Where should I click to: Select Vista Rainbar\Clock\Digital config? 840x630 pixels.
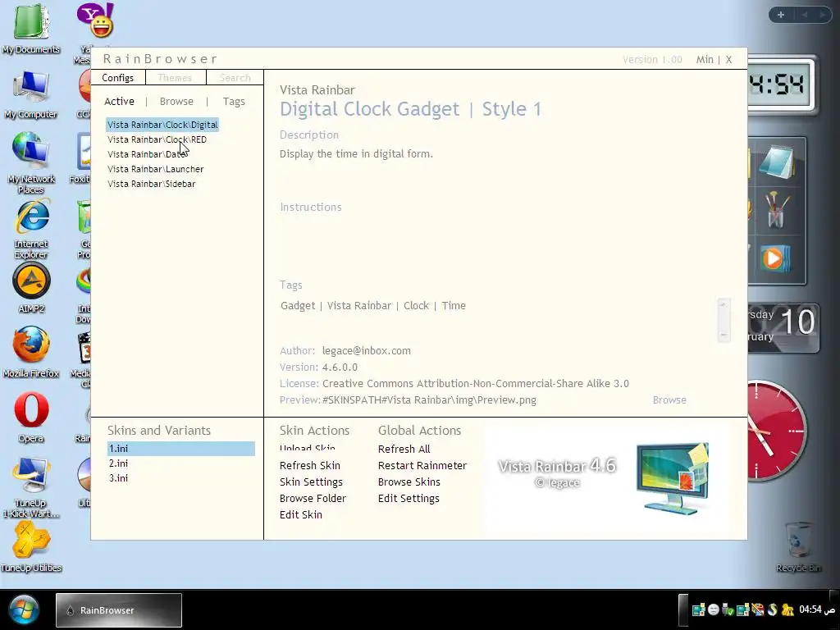[x=162, y=125]
